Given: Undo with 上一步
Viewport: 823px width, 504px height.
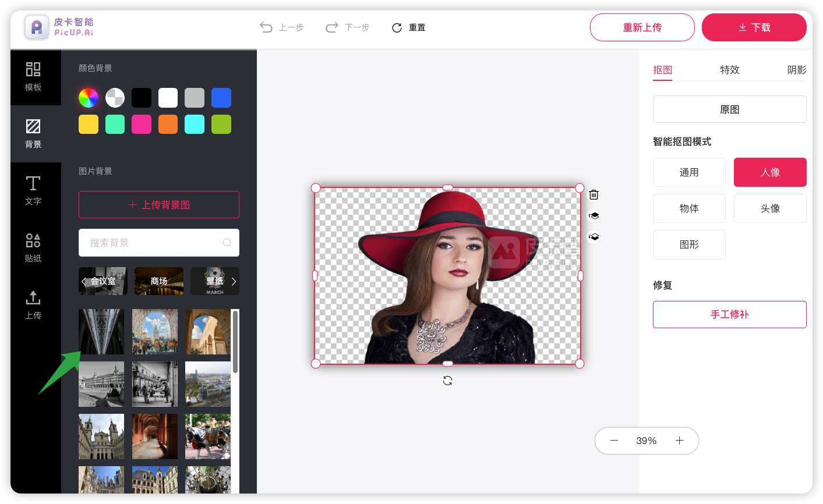Looking at the screenshot, I should [282, 27].
